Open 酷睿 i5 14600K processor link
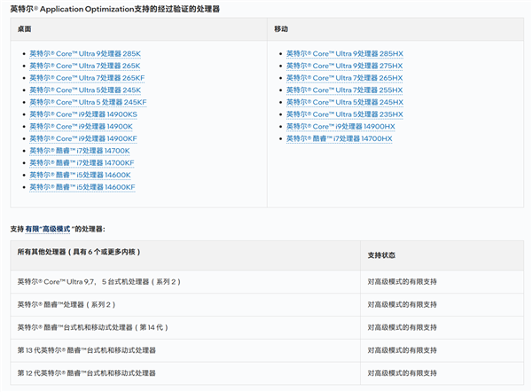The width and height of the screenshot is (532, 392). coord(80,175)
